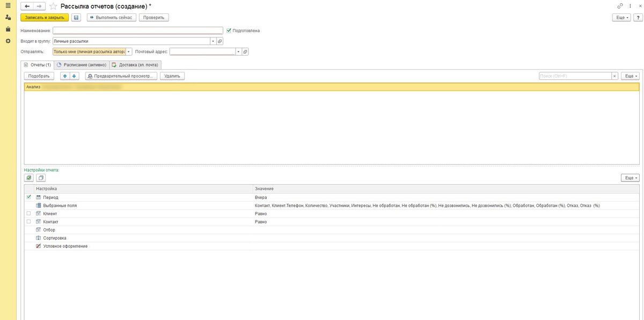Go forward with the right arrow
This screenshot has height=320, width=644.
tap(39, 6)
